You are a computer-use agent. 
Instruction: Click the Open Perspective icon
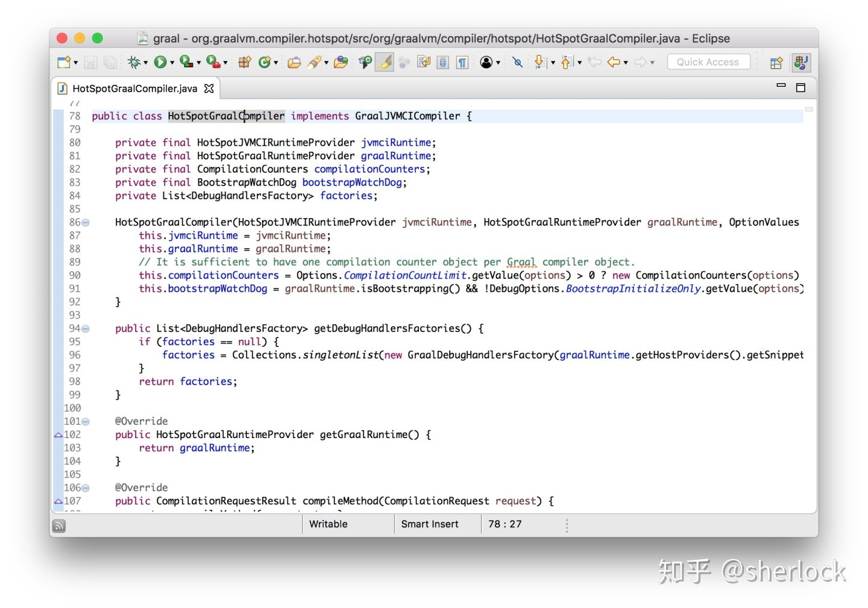[x=776, y=62]
